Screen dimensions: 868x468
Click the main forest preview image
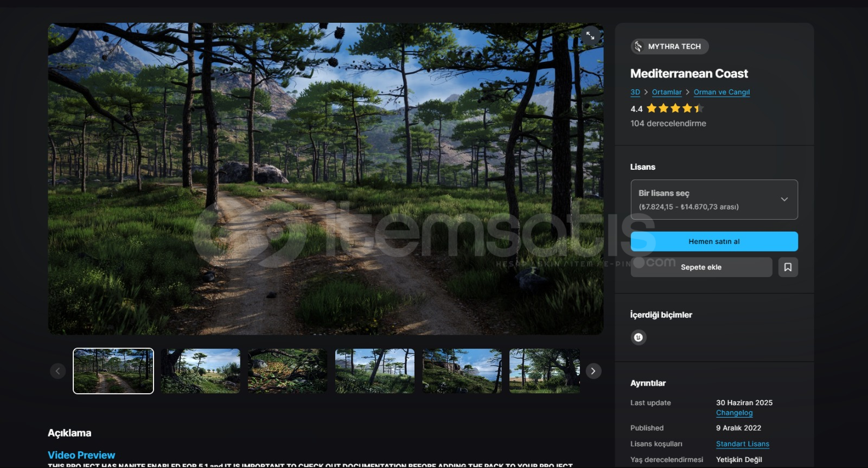325,178
